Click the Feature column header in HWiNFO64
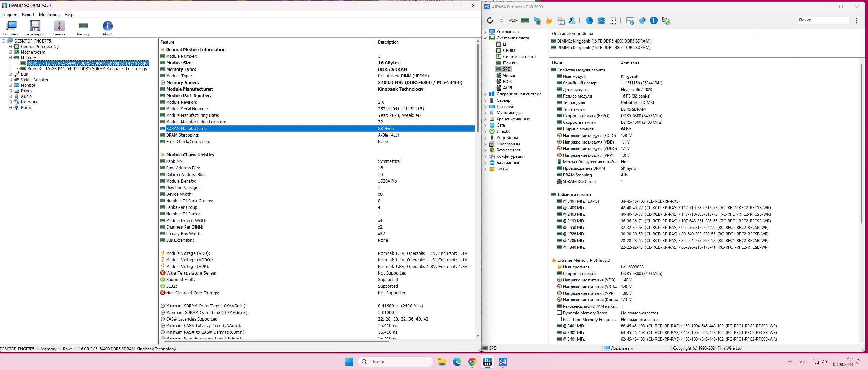The width and height of the screenshot is (868, 370). [x=267, y=42]
